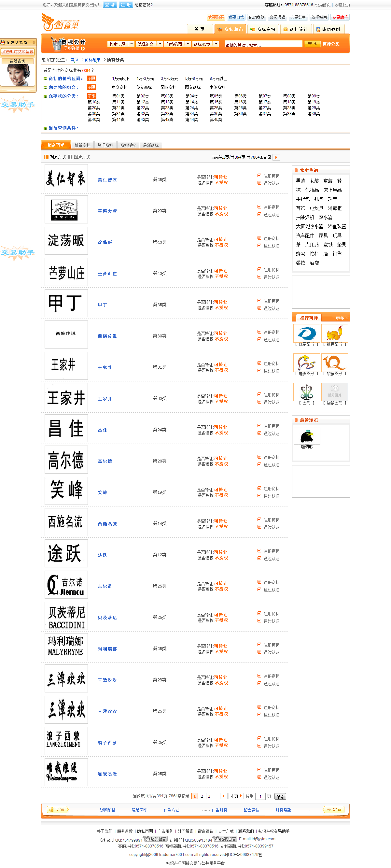This screenshot has width=391, height=868.
Task: Toggle 注册商标 checkbox for 昌佳
Action: [x=259, y=426]
